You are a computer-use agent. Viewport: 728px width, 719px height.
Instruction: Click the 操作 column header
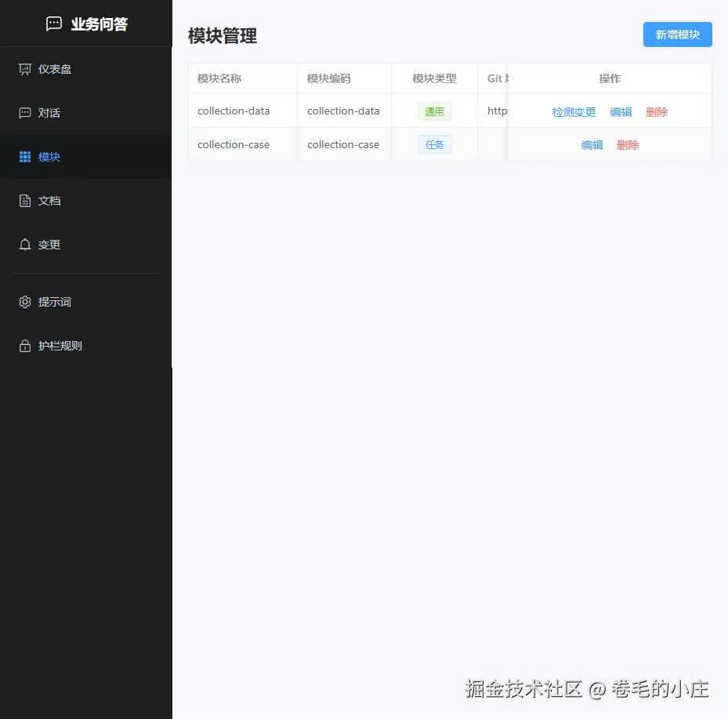pos(610,78)
